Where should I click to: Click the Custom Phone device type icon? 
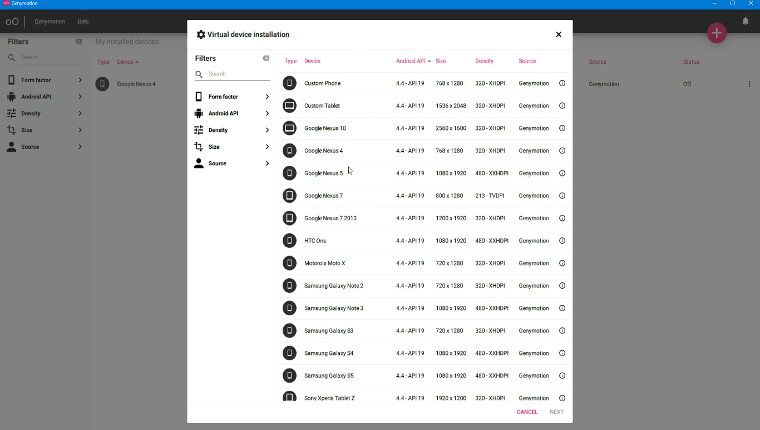pyautogui.click(x=289, y=83)
